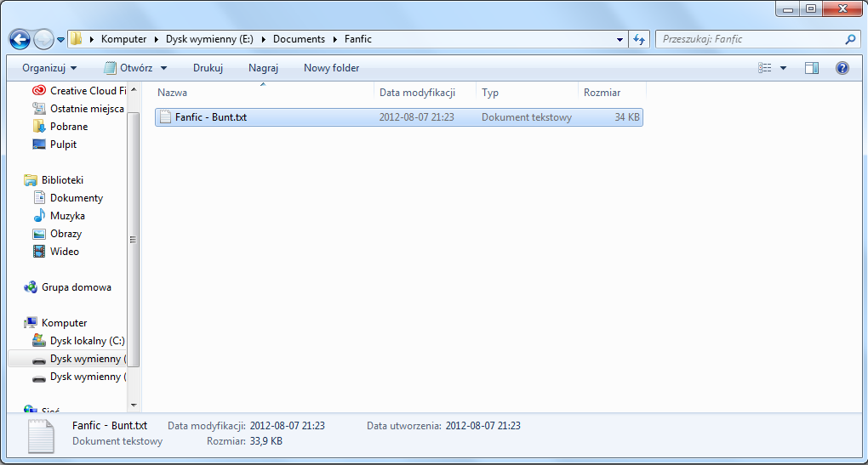Click the Komputer monitor icon in sidebar

click(x=31, y=323)
